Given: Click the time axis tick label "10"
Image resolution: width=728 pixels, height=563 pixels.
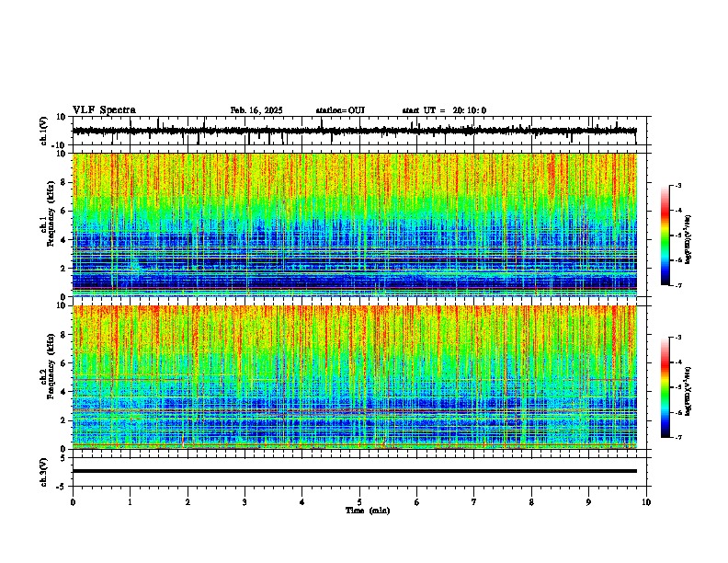Looking at the screenshot, I should point(646,502).
